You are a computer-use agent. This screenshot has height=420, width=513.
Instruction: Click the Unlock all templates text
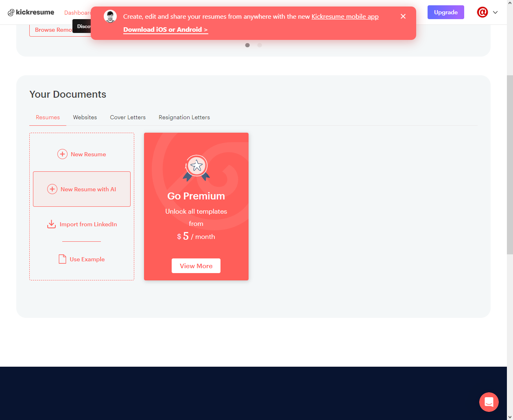coord(196,212)
